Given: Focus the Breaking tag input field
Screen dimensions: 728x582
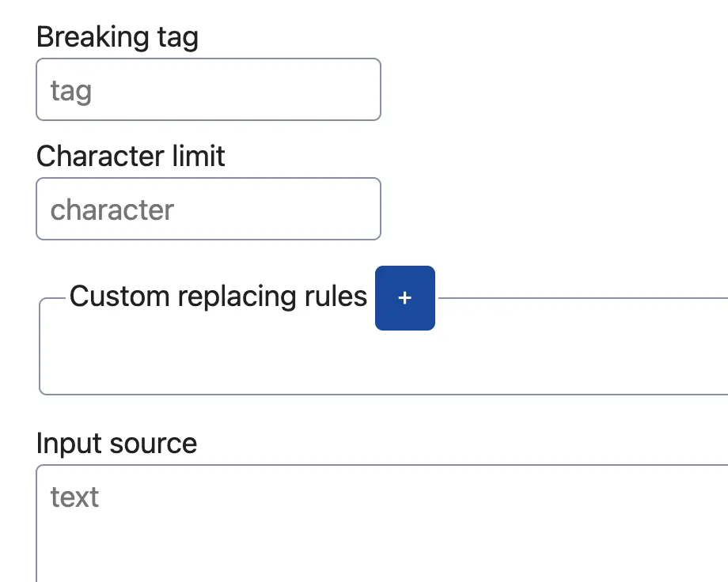Looking at the screenshot, I should click(208, 89).
